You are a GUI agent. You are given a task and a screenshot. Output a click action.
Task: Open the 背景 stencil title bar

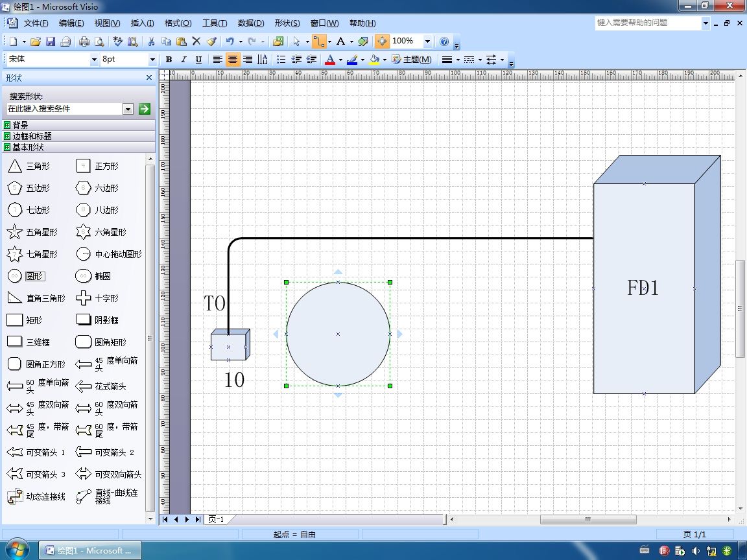(x=79, y=125)
